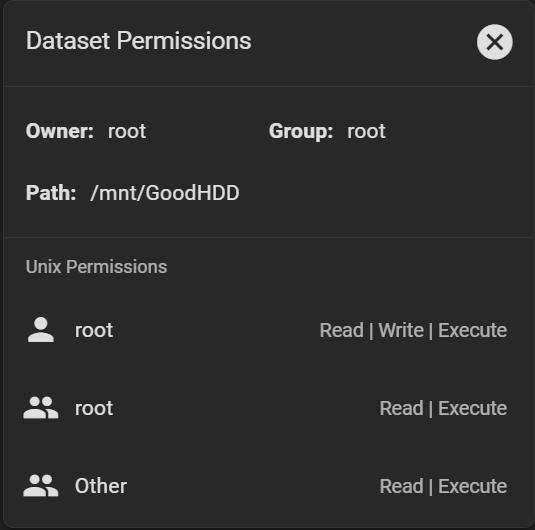Click the Owner label
Viewport: 535px width, 530px height.
pyautogui.click(x=60, y=131)
